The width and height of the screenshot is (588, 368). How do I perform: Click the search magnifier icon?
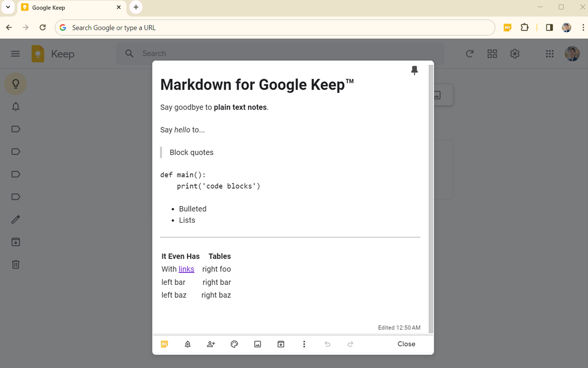pos(130,54)
